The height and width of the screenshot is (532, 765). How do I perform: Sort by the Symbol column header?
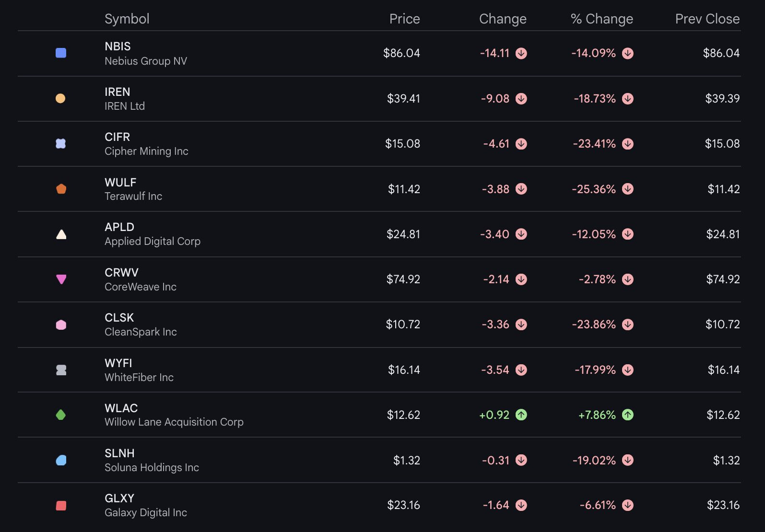(127, 19)
